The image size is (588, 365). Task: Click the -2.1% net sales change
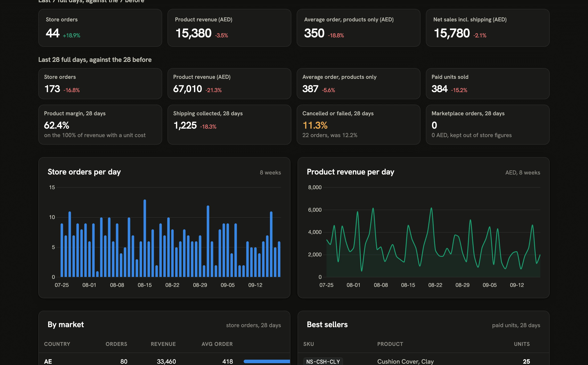click(480, 35)
